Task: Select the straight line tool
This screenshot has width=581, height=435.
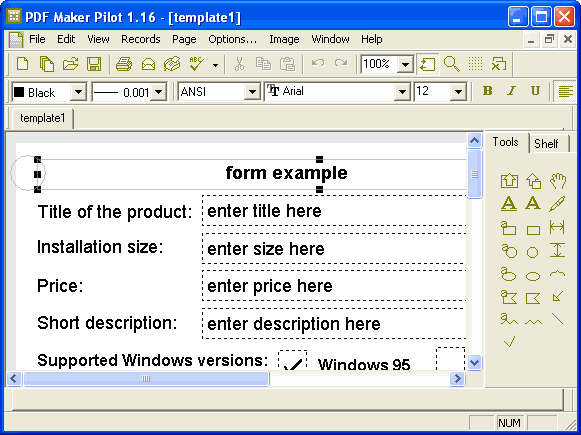Action: coord(557,319)
